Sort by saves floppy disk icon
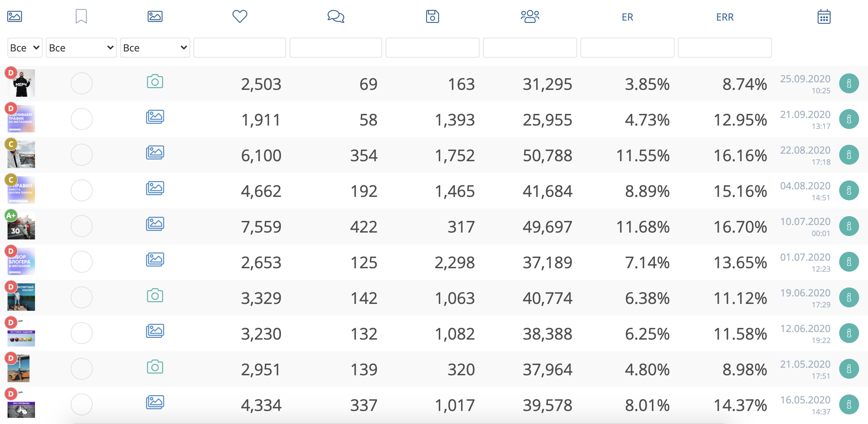The image size is (868, 424). [432, 16]
